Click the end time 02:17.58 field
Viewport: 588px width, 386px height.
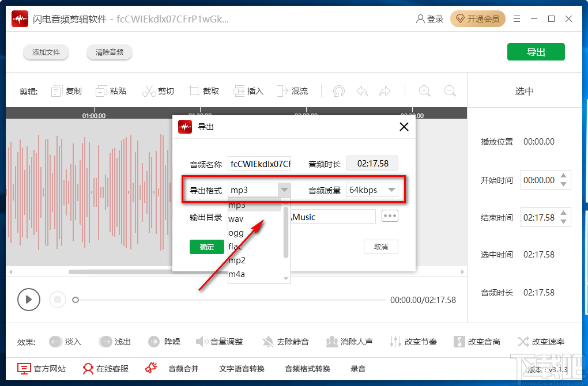(539, 217)
